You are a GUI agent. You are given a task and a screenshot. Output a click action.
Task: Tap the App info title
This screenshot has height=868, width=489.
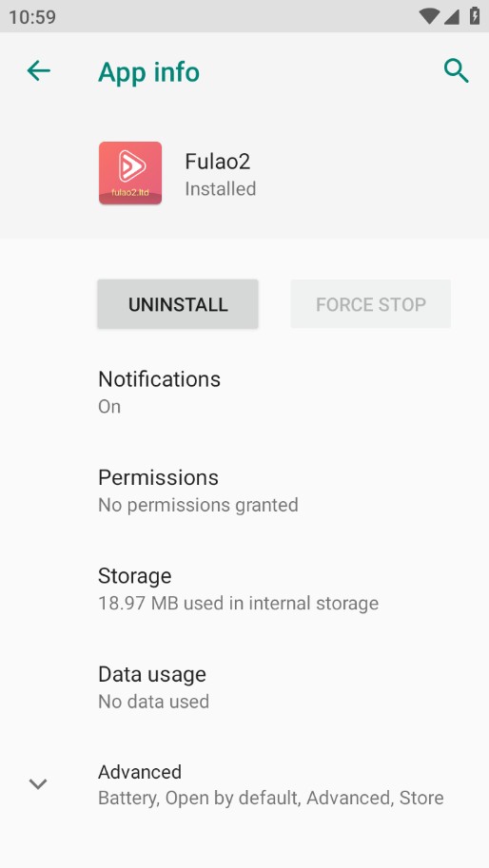(148, 72)
